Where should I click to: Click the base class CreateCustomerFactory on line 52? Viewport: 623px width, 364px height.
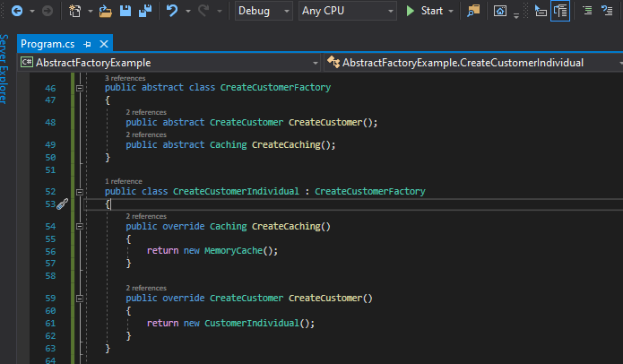click(x=370, y=191)
